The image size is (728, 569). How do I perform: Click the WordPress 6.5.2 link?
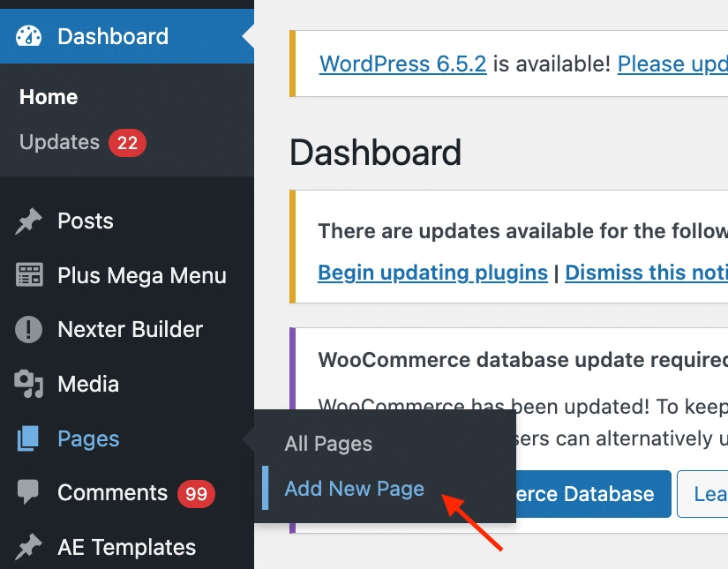402,64
